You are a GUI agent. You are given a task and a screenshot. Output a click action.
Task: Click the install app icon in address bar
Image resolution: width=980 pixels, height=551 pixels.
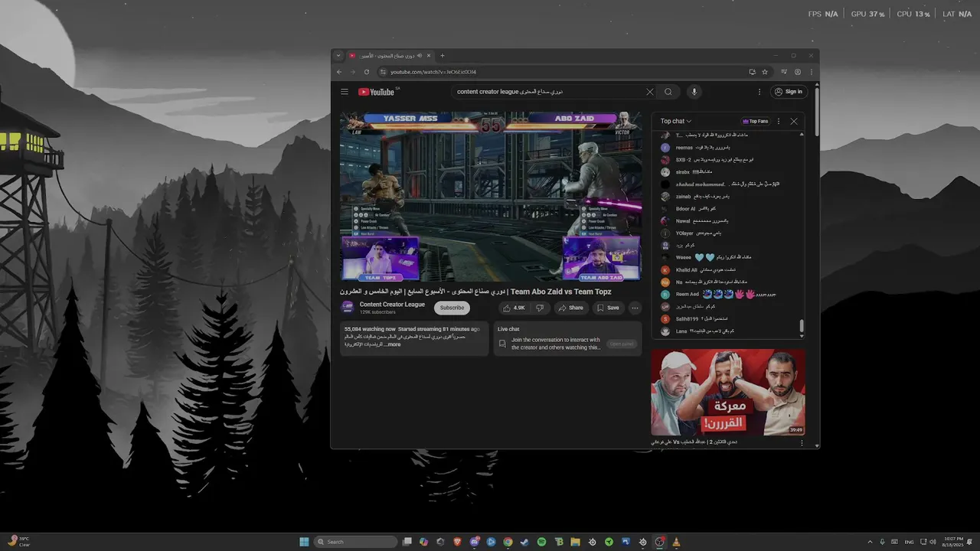[753, 72]
